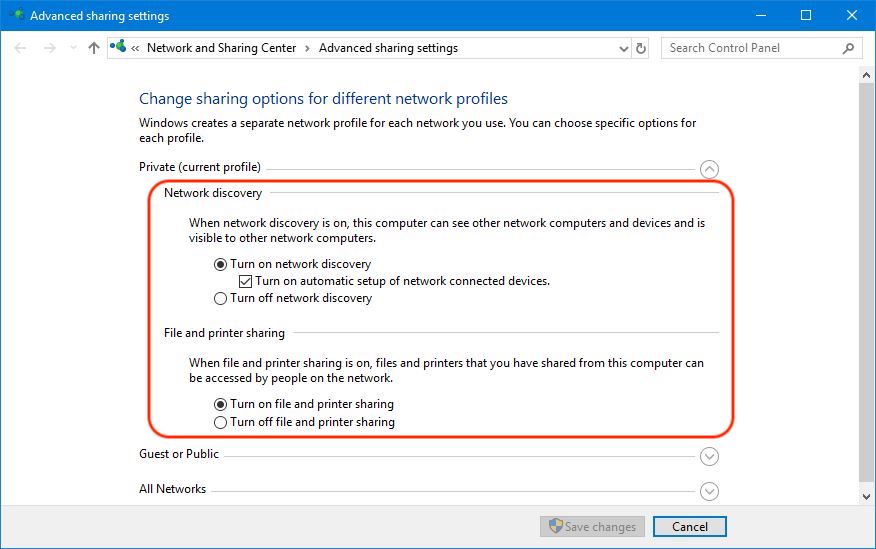
Task: Click the All Networks heading text
Action: 173,489
